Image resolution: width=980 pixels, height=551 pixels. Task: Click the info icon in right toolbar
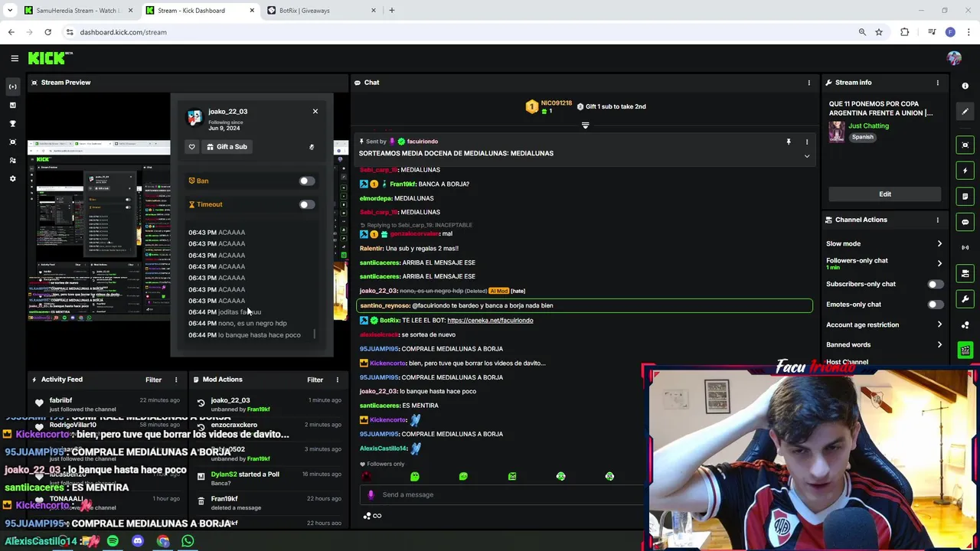point(965,86)
